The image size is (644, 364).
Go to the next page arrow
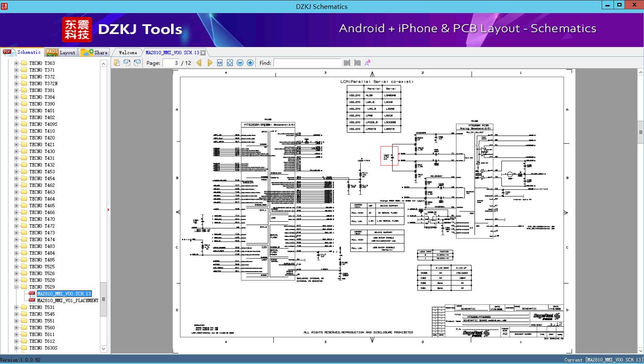(x=210, y=63)
